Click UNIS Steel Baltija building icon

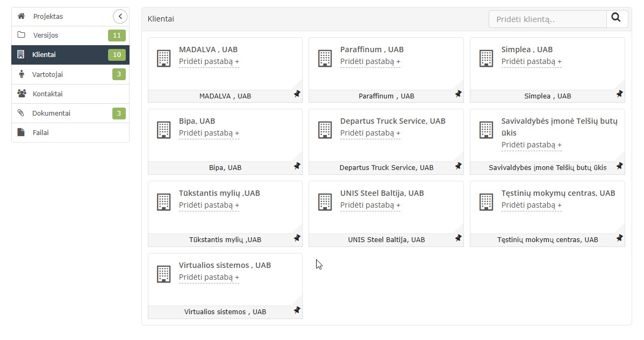pos(325,202)
